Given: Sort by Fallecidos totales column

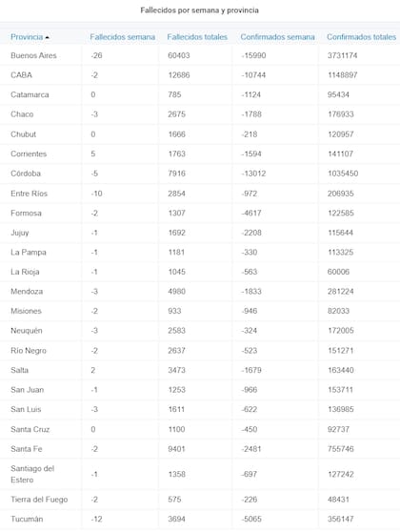Looking at the screenshot, I should [x=197, y=37].
